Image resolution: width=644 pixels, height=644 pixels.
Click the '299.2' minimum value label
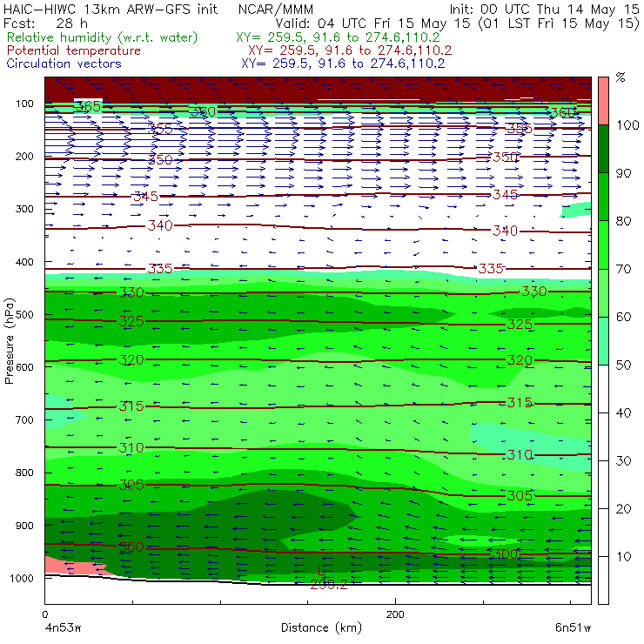click(329, 585)
